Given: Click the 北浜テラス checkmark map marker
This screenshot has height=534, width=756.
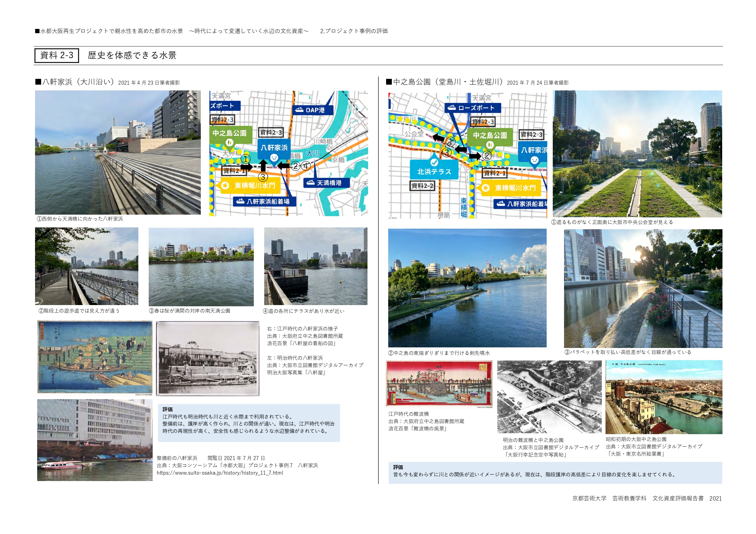Looking at the screenshot, I should (x=434, y=162).
